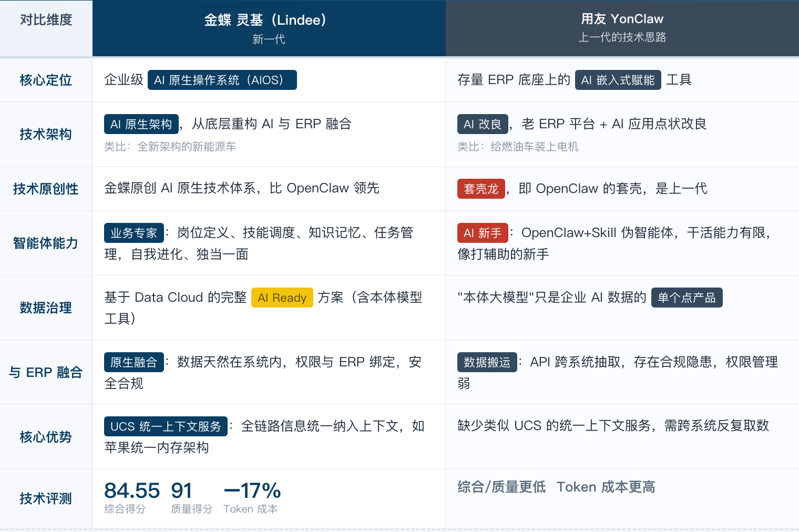Click the "AI 原生操作系统（AIOS）" badge
This screenshot has height=532, width=799.
(222, 80)
